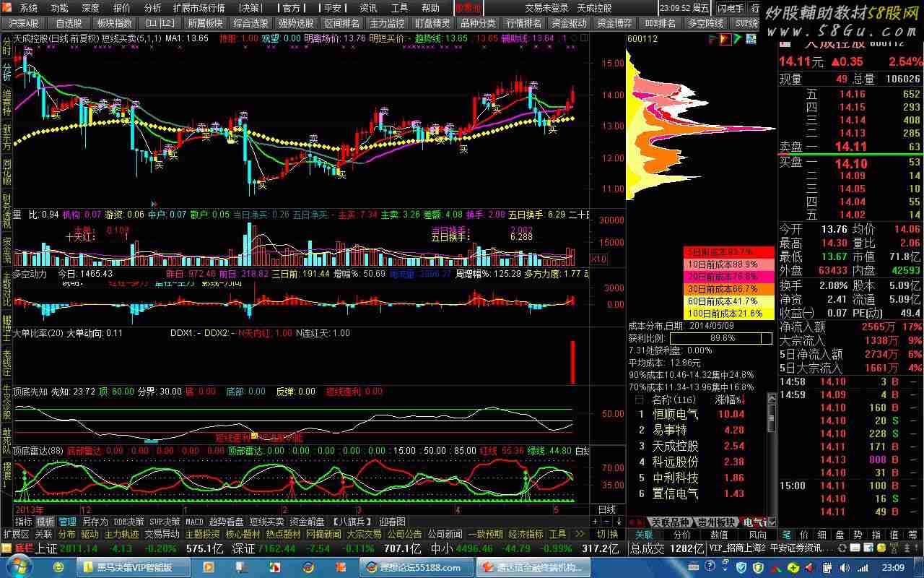Select the 细 tab in the quote panel
Image resolution: width=924 pixels, height=578 pixels.
click(822, 535)
